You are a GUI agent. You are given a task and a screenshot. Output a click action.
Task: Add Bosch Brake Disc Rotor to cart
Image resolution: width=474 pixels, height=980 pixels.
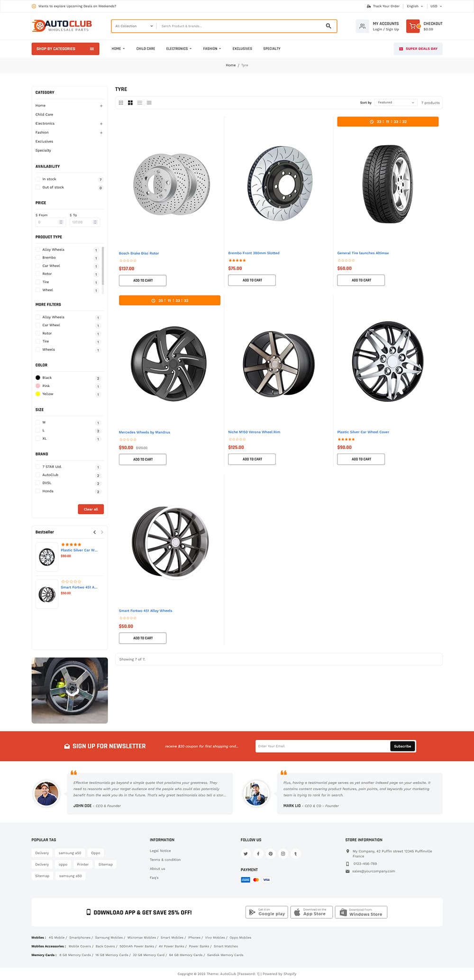(x=143, y=280)
